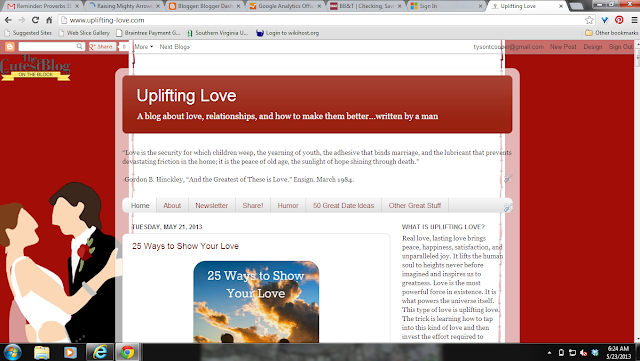Click the Pinterest extension icon
The width and height of the screenshot is (640, 361).
click(x=619, y=20)
